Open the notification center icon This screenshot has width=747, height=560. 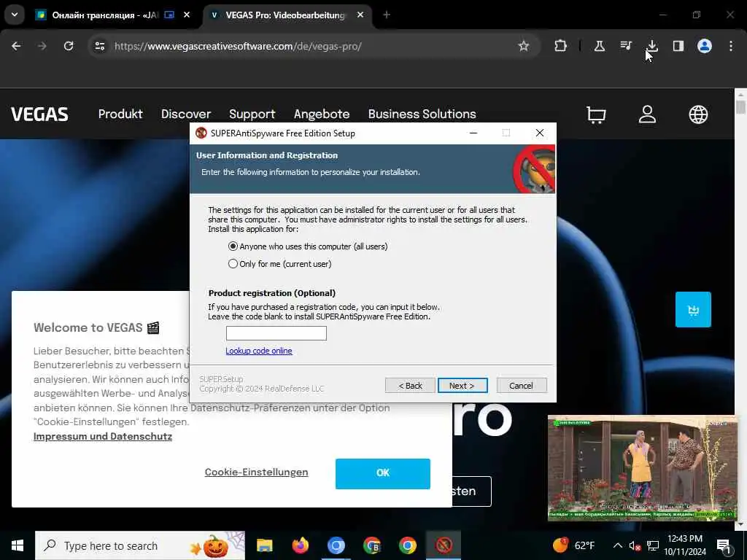point(724,545)
